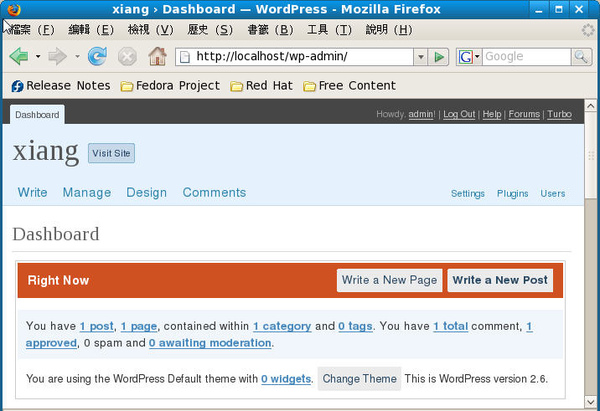This screenshot has height=411, width=600.
Task: Click the green Back arrow button
Action: 19,57
